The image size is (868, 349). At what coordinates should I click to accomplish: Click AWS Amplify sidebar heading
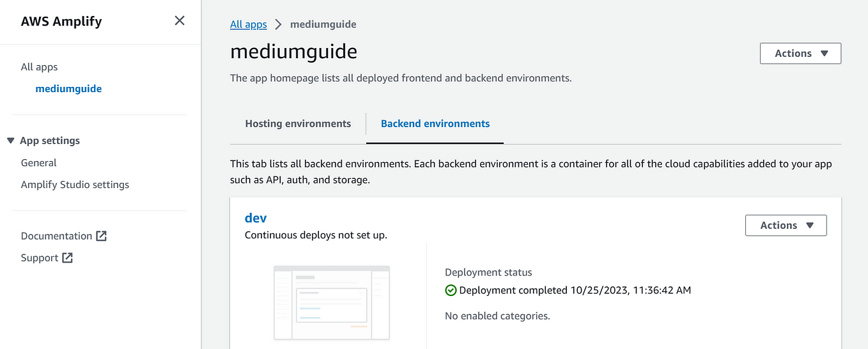pyautogui.click(x=61, y=21)
